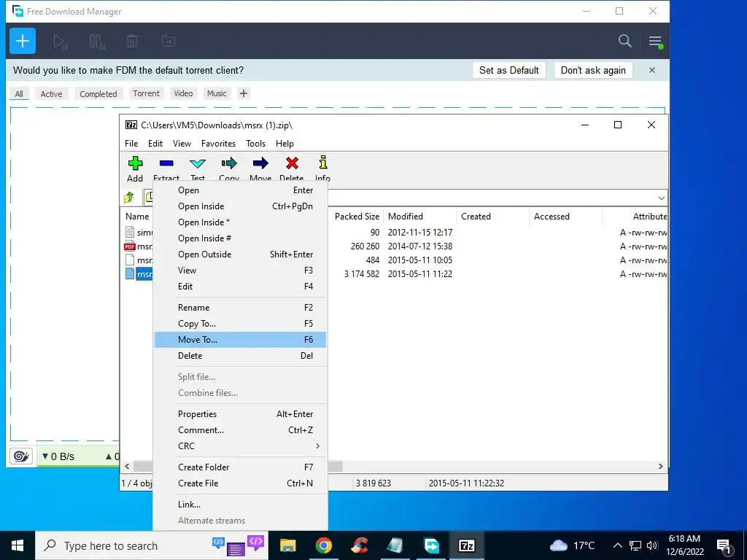Switch to the All downloads tab

coord(19,94)
